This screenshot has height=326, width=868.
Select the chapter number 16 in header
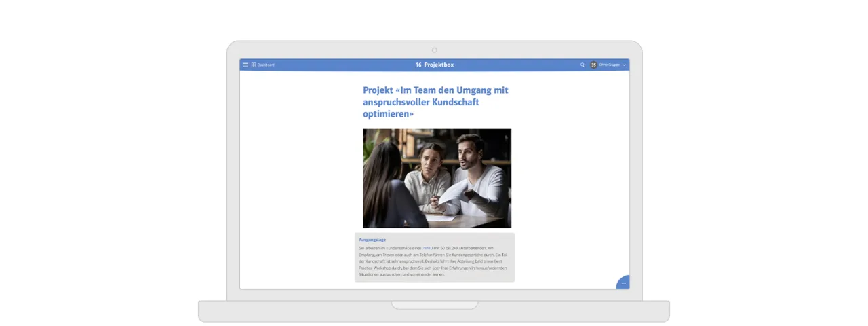point(418,65)
